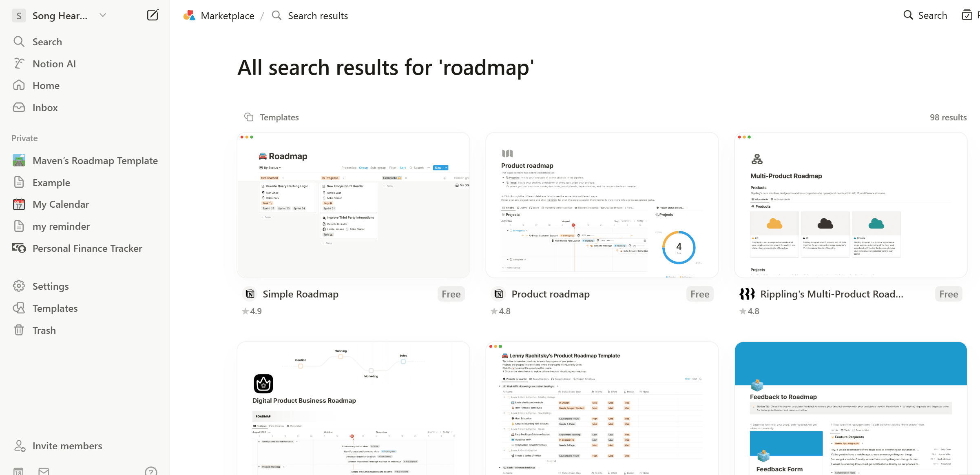The width and height of the screenshot is (980, 475).
Task: Click the new page compose icon
Action: coord(152,16)
